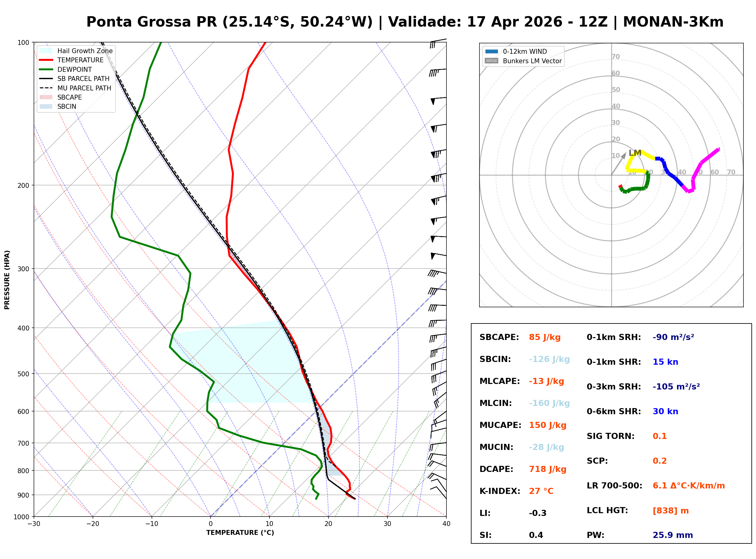
Task: Click the 0-6km SHR value 30 kn
Action: [x=665, y=411]
